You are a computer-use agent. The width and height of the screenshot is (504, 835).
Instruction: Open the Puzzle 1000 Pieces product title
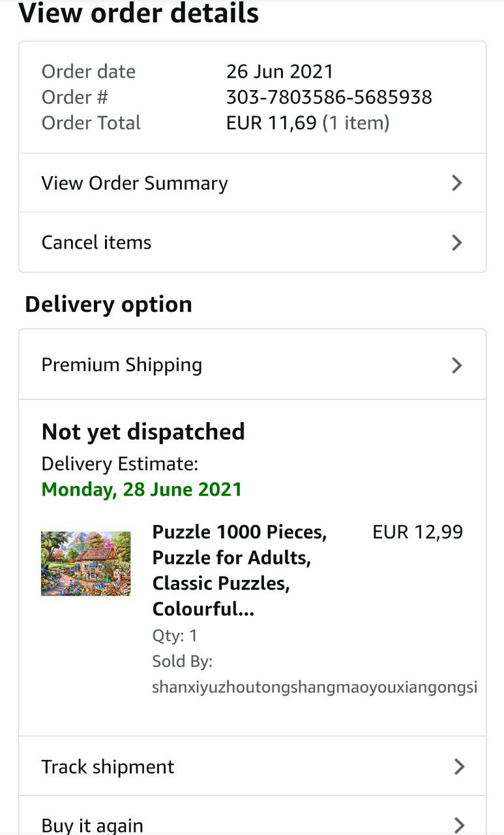(239, 571)
